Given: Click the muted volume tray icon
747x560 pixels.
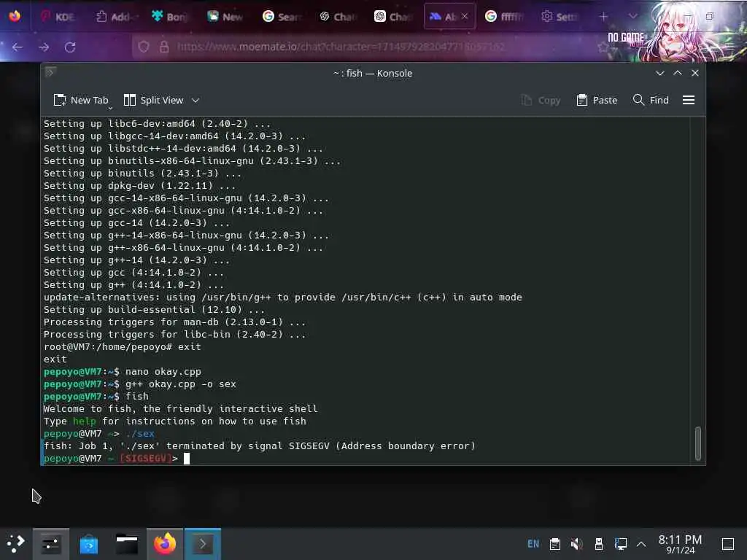Looking at the screenshot, I should [576, 543].
